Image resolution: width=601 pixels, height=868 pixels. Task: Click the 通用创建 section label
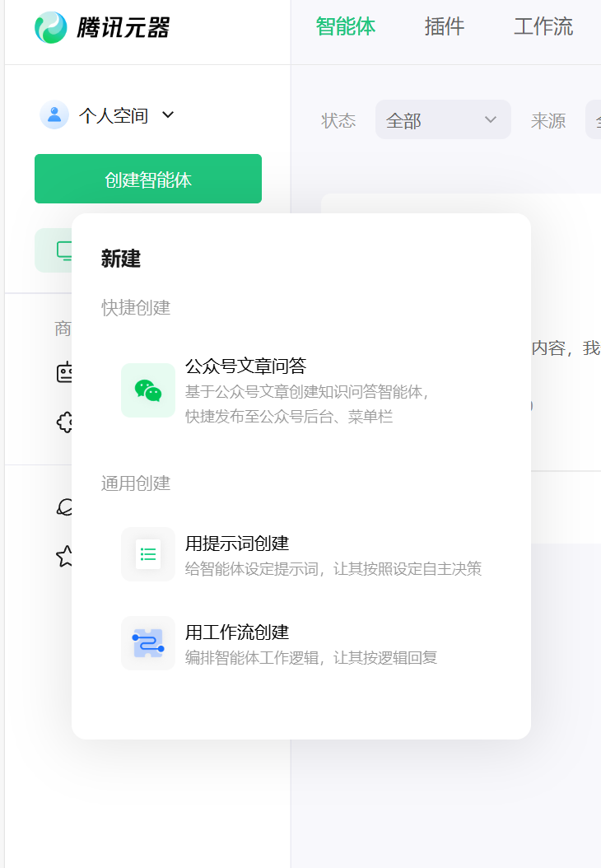[136, 483]
